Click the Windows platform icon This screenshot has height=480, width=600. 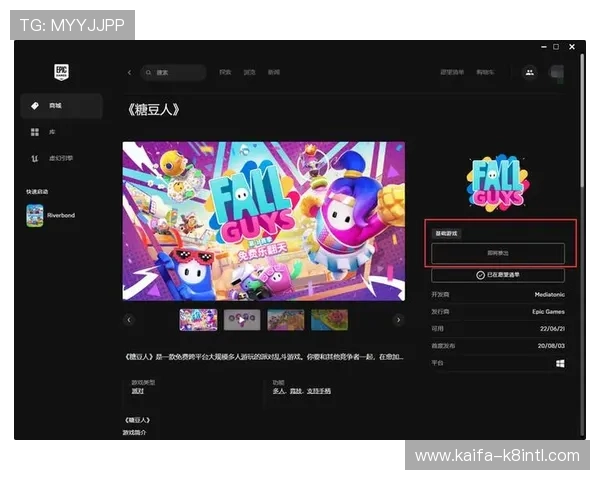[560, 363]
